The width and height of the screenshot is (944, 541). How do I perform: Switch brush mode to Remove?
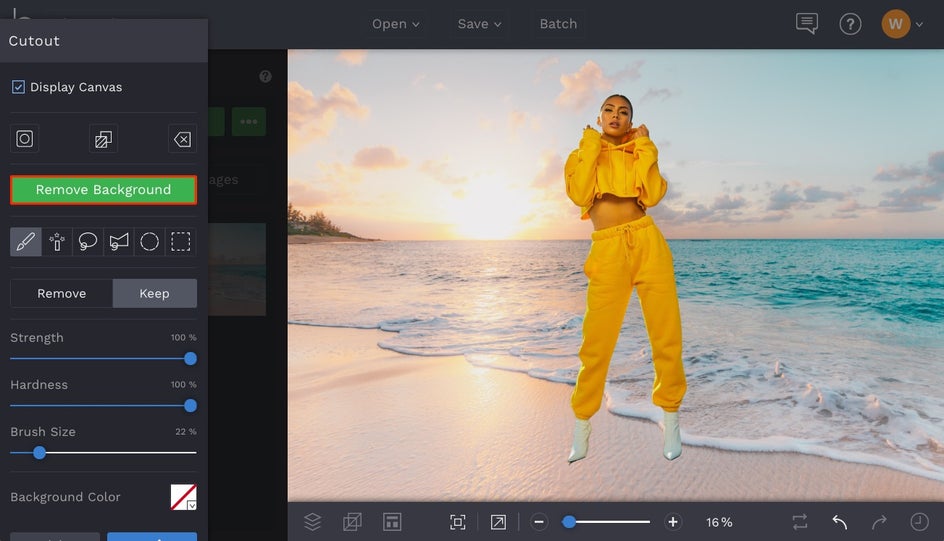point(62,293)
